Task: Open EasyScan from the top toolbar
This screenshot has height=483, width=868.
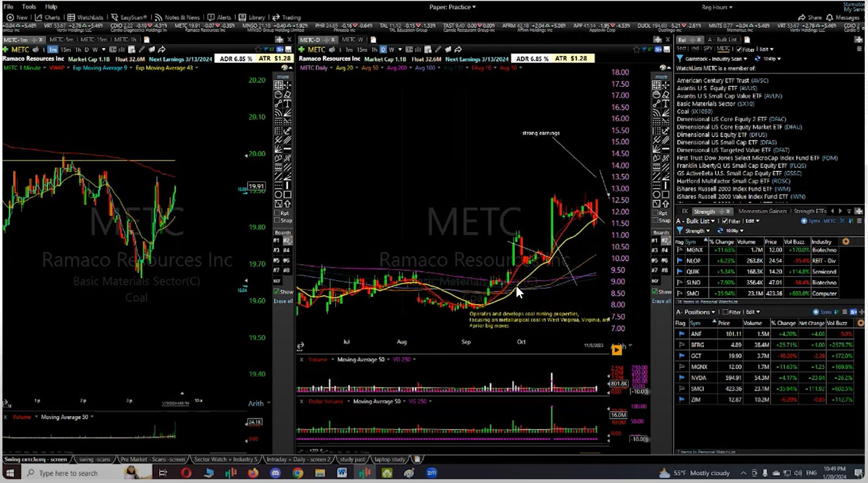Action: point(129,17)
